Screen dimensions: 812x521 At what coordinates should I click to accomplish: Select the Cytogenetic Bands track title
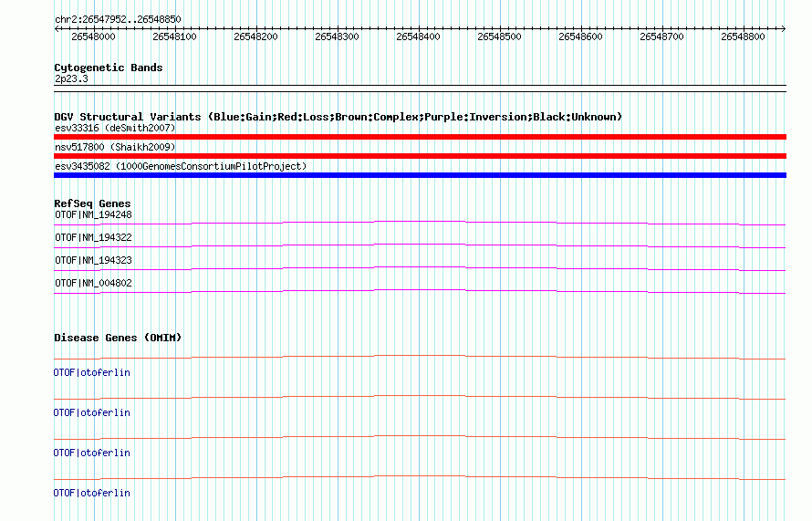(109, 68)
